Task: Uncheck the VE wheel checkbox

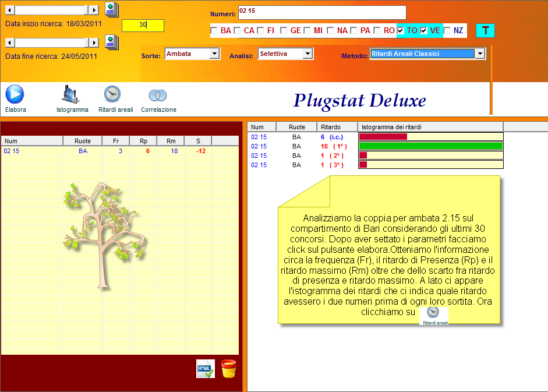Action: pyautogui.click(x=423, y=30)
